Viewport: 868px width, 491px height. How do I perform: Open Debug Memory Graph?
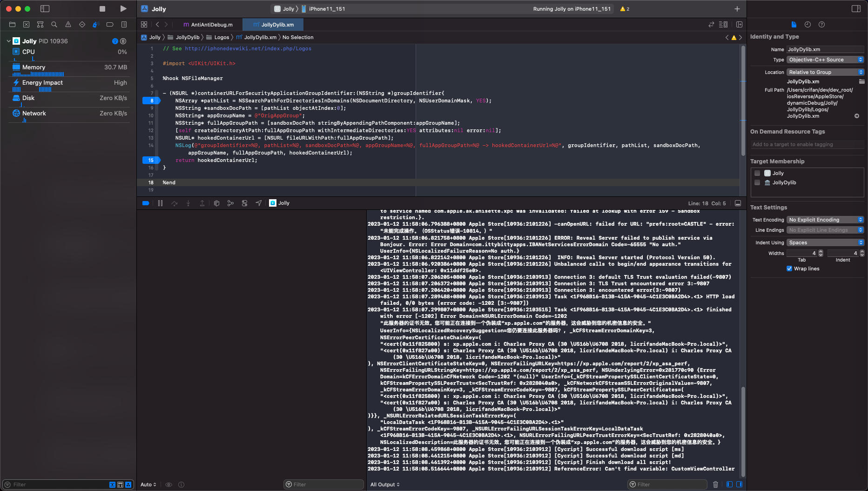tap(230, 203)
